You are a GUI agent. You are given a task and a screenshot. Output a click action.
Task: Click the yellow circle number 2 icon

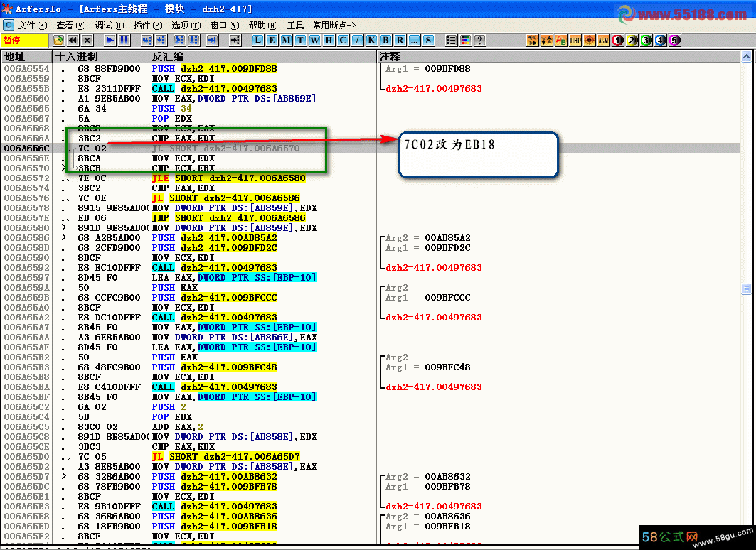(x=632, y=41)
